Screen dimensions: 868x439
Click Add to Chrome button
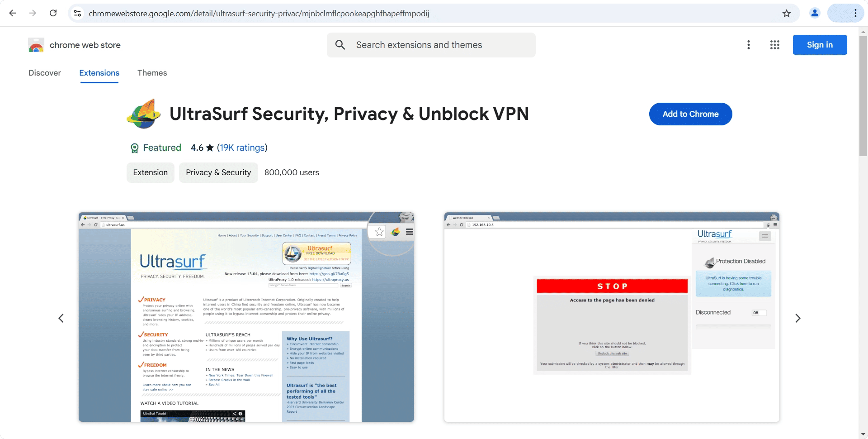coord(691,114)
